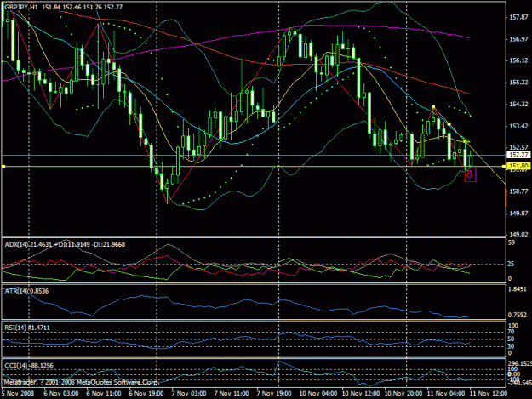The height and width of the screenshot is (399, 532).
Task: Select the topmost anchor square of the yellow trendline
Action: [x=433, y=107]
